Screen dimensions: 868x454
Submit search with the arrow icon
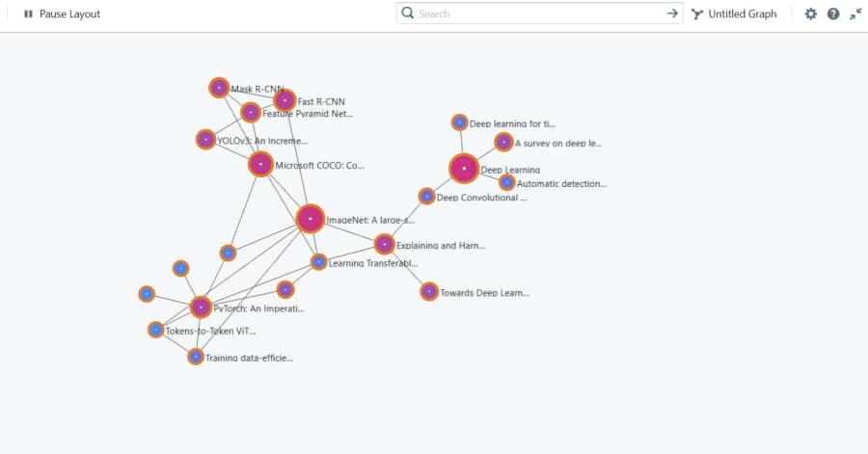(x=672, y=13)
